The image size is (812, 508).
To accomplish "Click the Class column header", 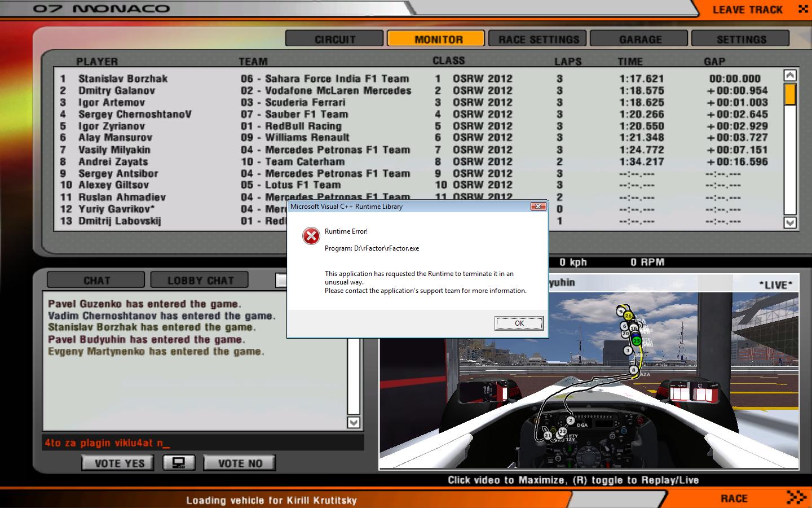I will [449, 60].
